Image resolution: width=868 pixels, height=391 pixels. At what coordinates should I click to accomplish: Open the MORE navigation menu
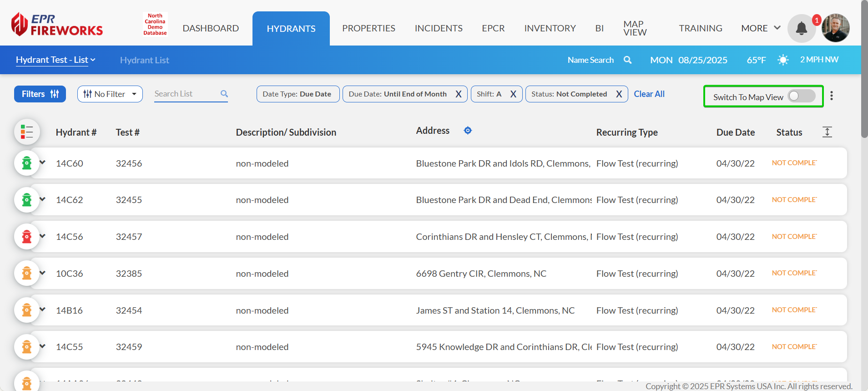pyautogui.click(x=760, y=28)
